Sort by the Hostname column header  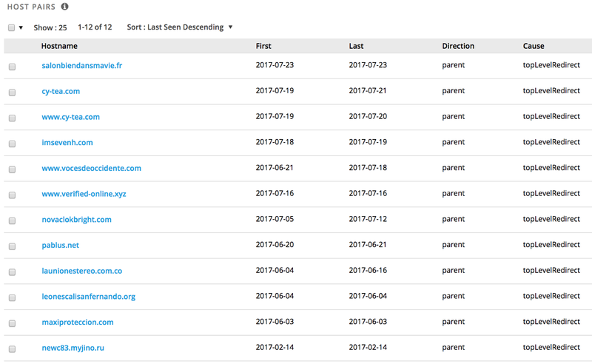pyautogui.click(x=59, y=46)
